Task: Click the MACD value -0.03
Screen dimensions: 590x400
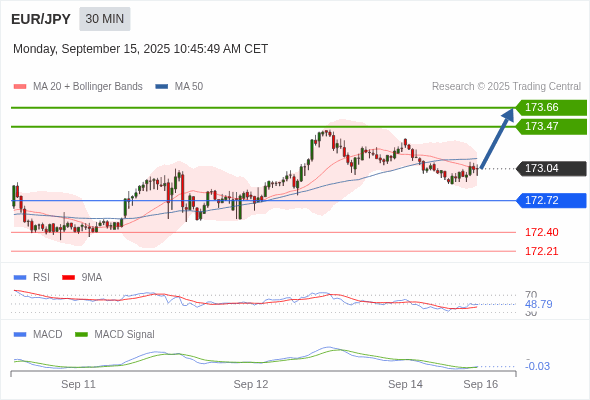Action: (x=537, y=366)
